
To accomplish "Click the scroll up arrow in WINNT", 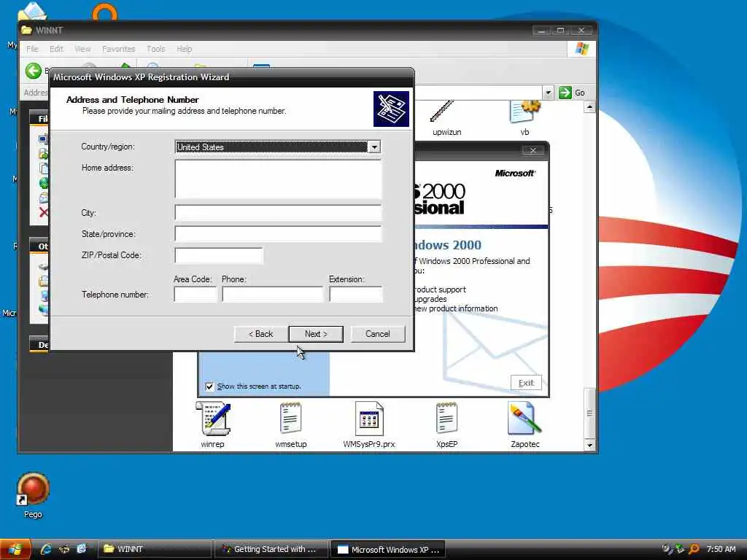I will point(589,107).
